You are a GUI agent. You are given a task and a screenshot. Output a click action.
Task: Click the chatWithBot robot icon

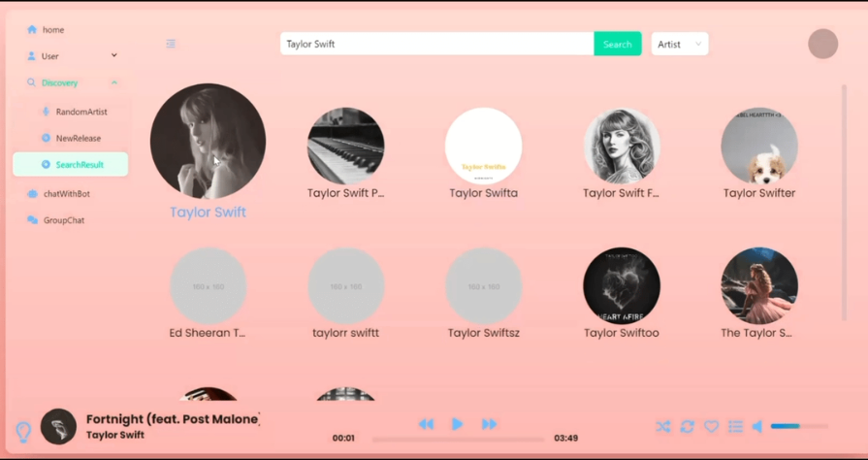click(32, 194)
